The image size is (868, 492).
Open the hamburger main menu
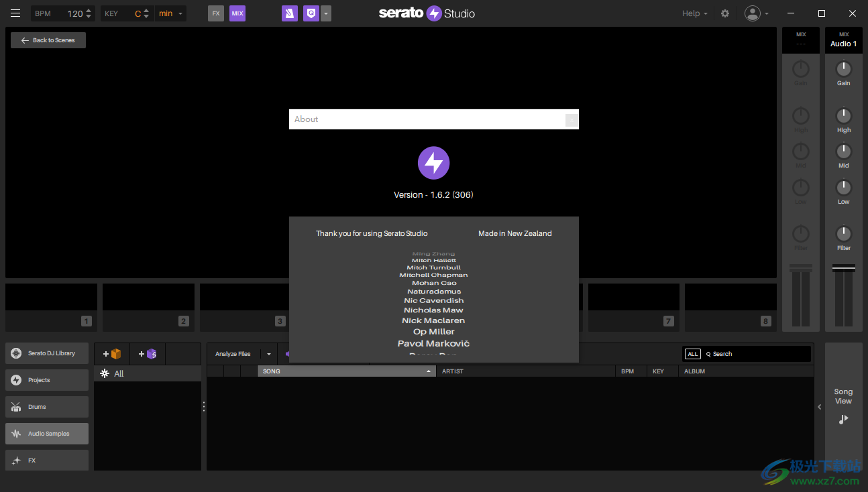tap(15, 13)
